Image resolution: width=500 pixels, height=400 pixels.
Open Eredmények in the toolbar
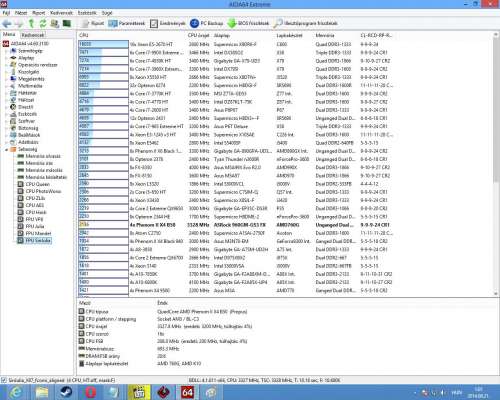click(168, 23)
